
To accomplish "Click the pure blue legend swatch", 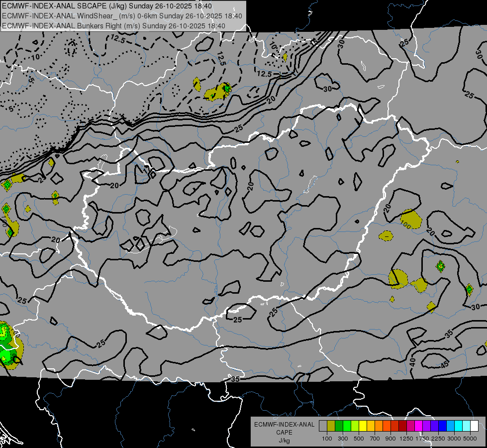I will pyautogui.click(x=443, y=426).
